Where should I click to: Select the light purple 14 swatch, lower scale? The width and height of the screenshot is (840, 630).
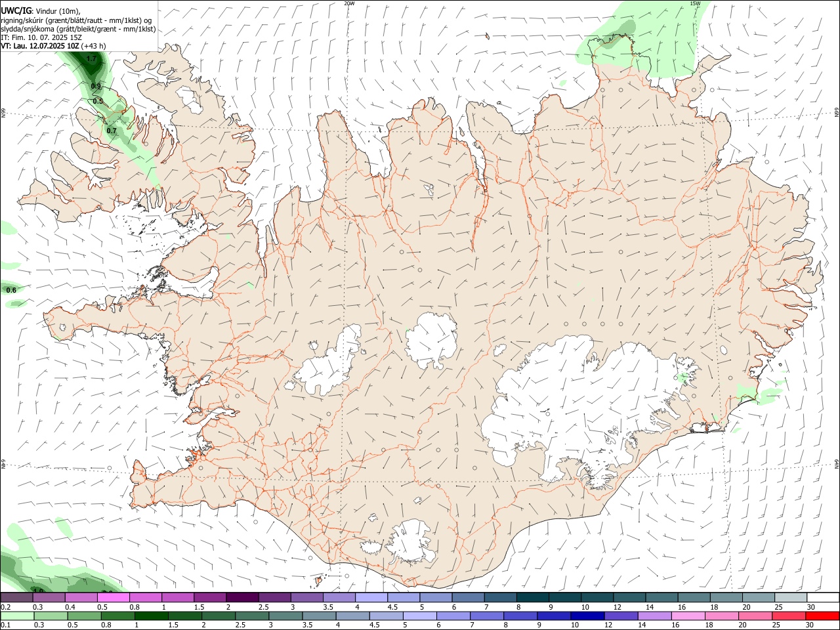pyautogui.click(x=655, y=616)
